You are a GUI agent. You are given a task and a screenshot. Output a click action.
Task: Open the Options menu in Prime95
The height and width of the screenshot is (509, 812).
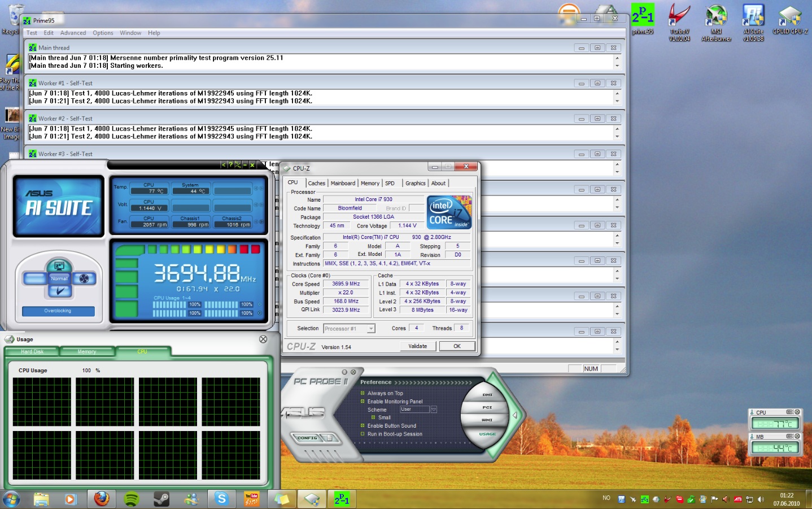pos(103,33)
